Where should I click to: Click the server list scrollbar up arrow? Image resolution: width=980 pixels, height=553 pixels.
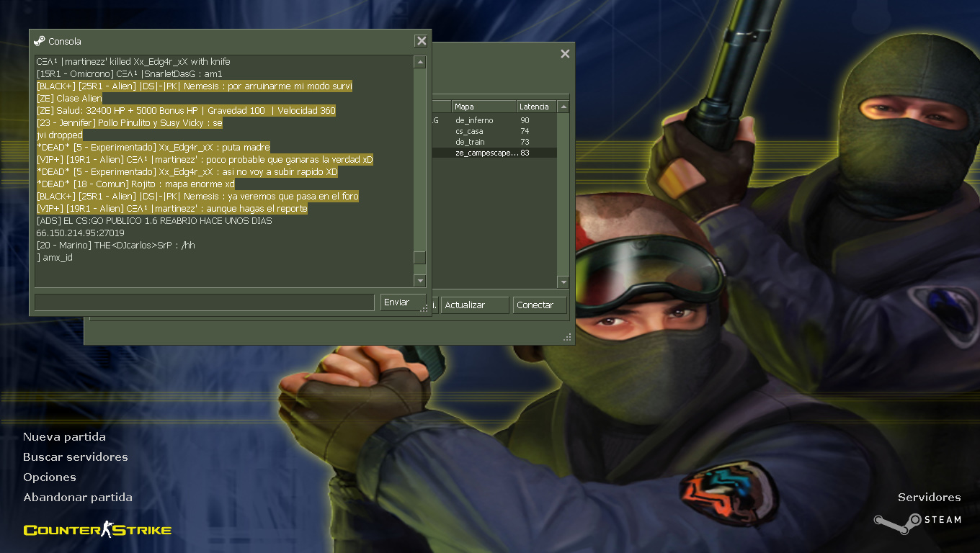click(x=563, y=107)
